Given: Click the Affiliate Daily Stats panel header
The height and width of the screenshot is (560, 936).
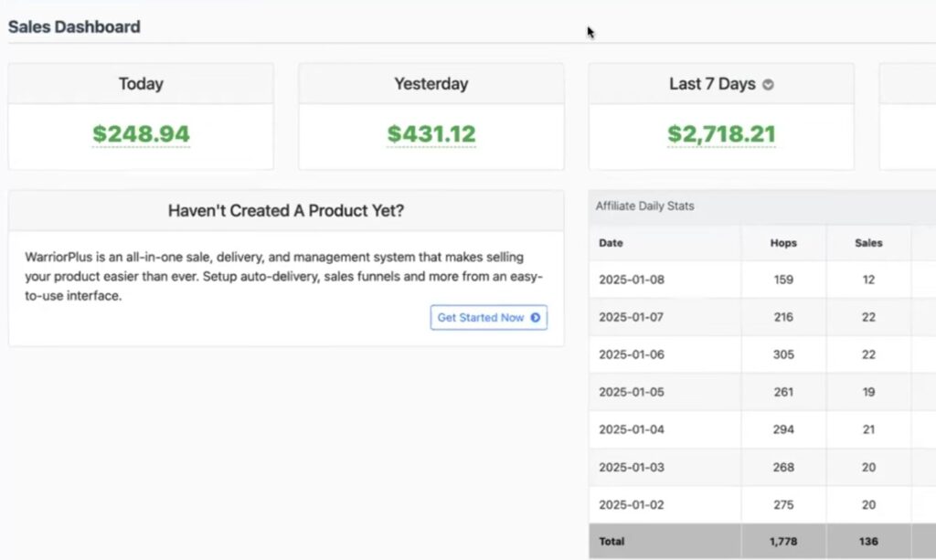Looking at the screenshot, I should [645, 206].
